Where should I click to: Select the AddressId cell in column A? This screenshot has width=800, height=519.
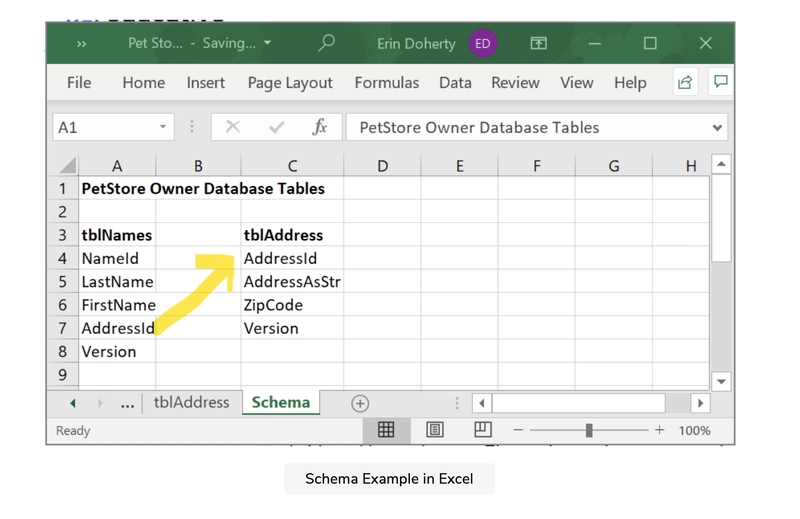pyautogui.click(x=117, y=328)
